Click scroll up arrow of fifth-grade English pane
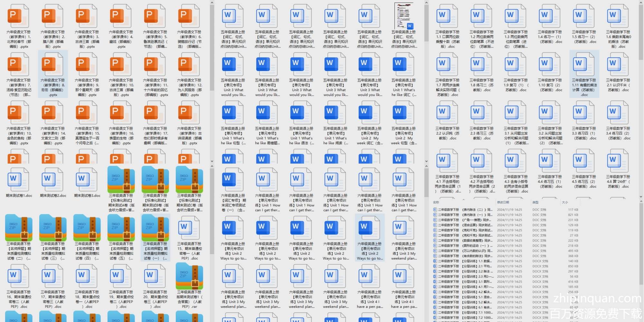 coord(426,3)
